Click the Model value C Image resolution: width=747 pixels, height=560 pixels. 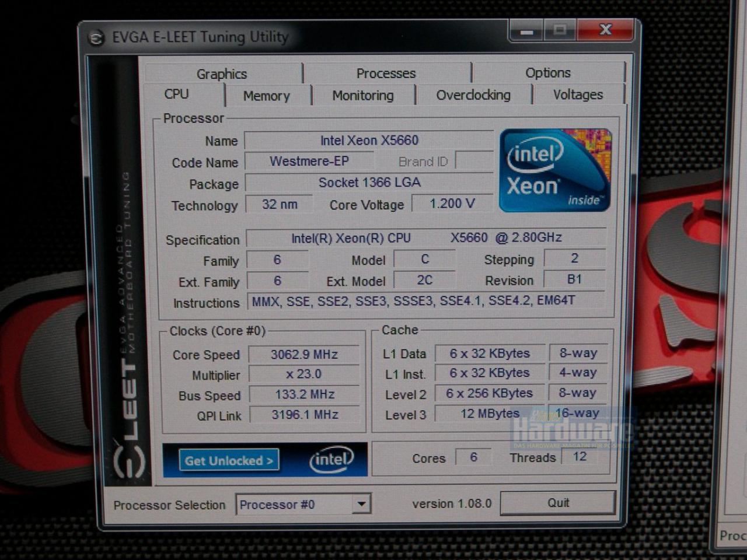[425, 259]
